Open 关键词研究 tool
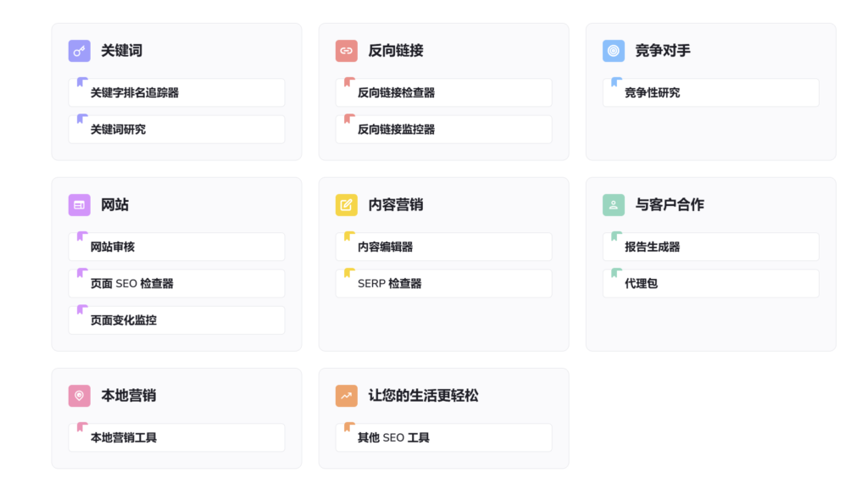868x484 pixels. click(176, 129)
